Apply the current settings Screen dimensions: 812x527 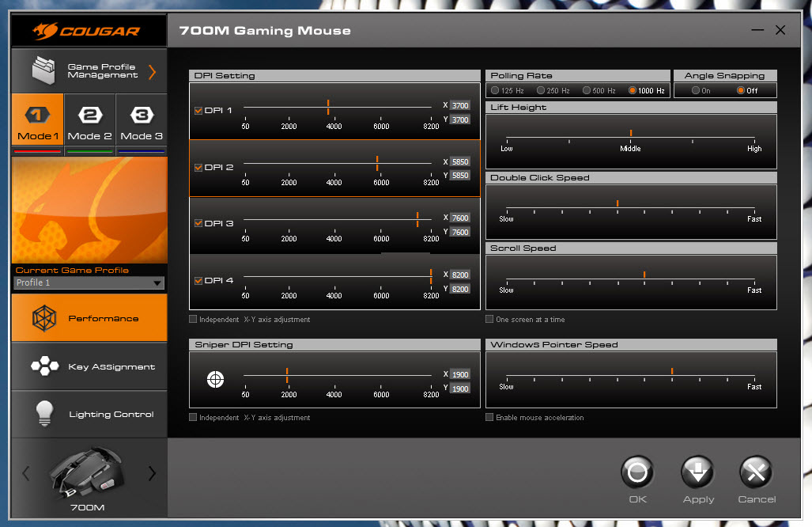698,472
